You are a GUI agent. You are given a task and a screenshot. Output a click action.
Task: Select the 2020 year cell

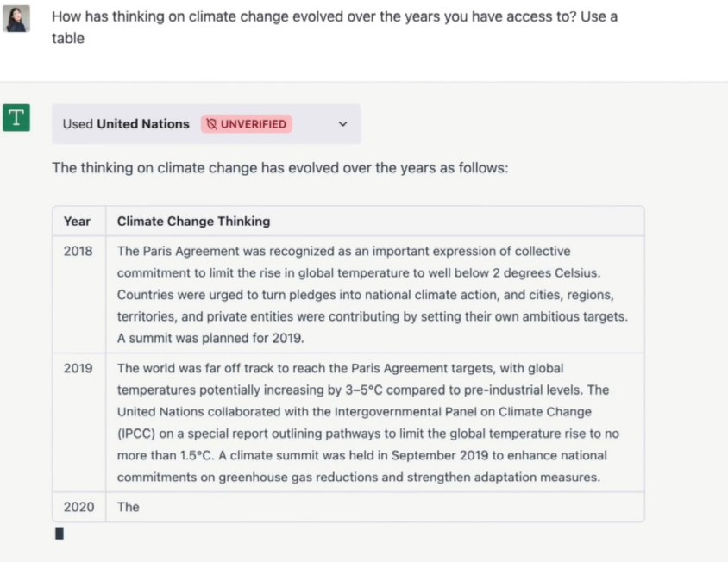click(79, 507)
